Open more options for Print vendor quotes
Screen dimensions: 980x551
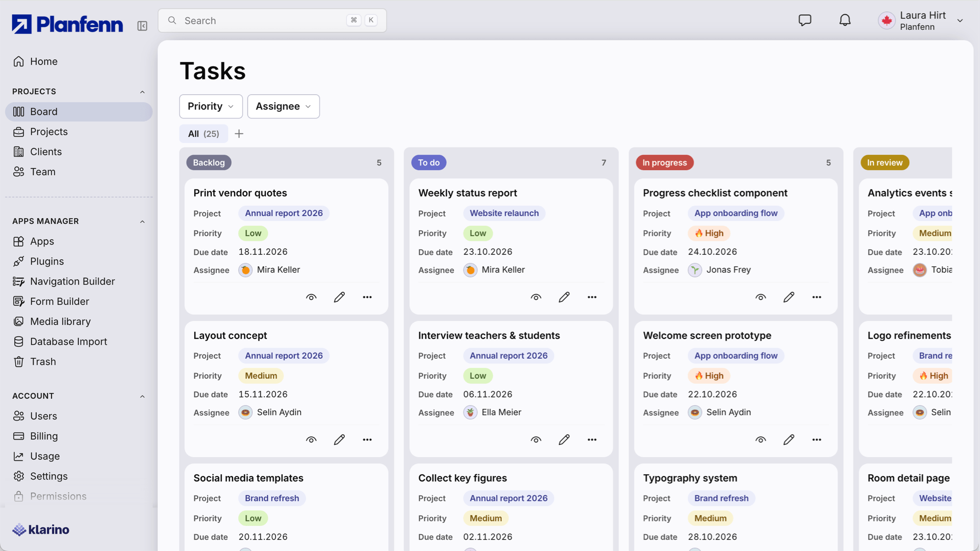pos(367,297)
